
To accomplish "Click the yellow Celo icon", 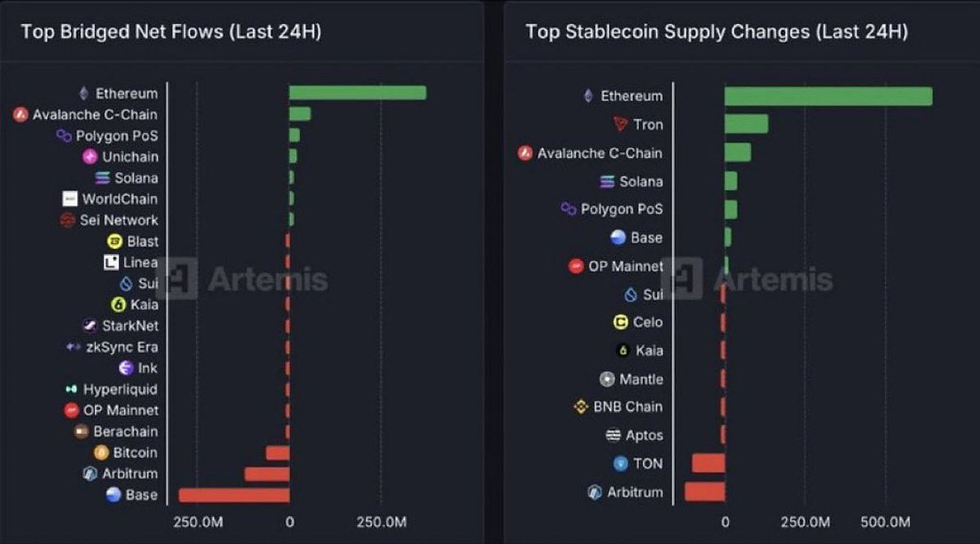I will click(621, 322).
